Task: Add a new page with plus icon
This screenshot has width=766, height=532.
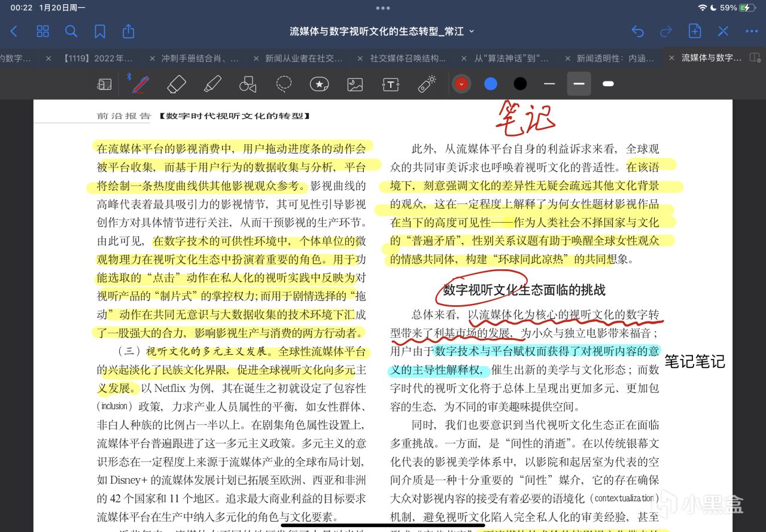Action: click(694, 31)
